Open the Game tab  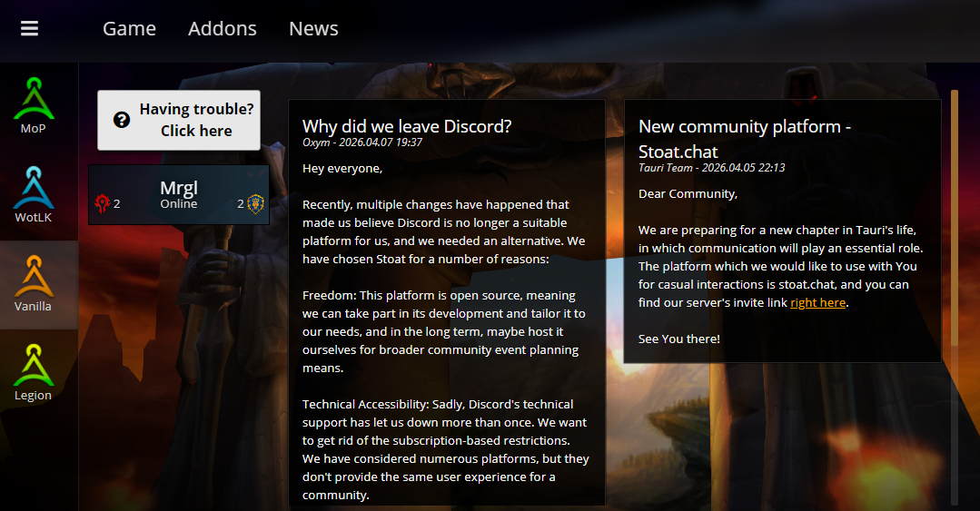(x=129, y=29)
